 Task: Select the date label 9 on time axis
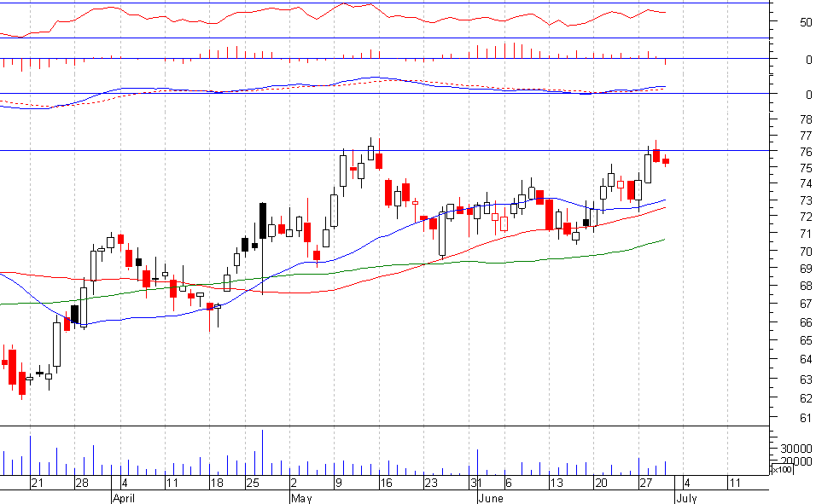pos(339,484)
